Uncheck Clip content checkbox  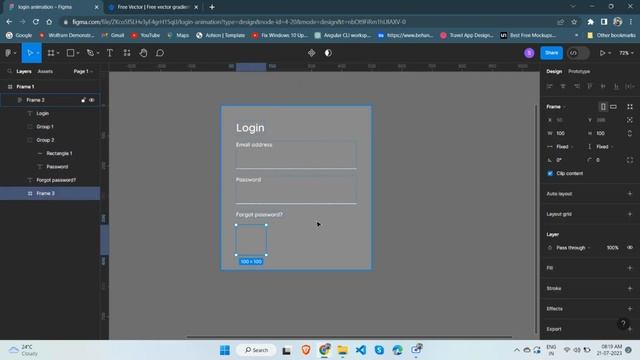pyautogui.click(x=550, y=173)
